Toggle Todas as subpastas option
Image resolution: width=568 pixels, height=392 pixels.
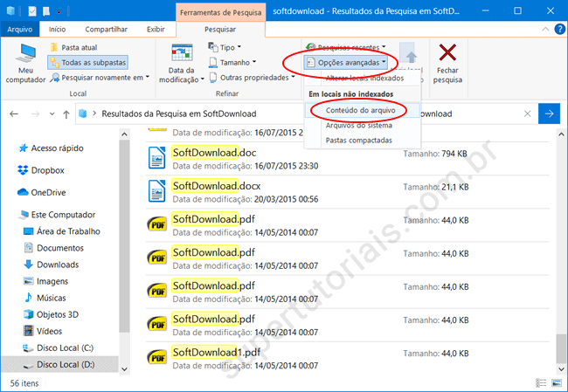87,63
